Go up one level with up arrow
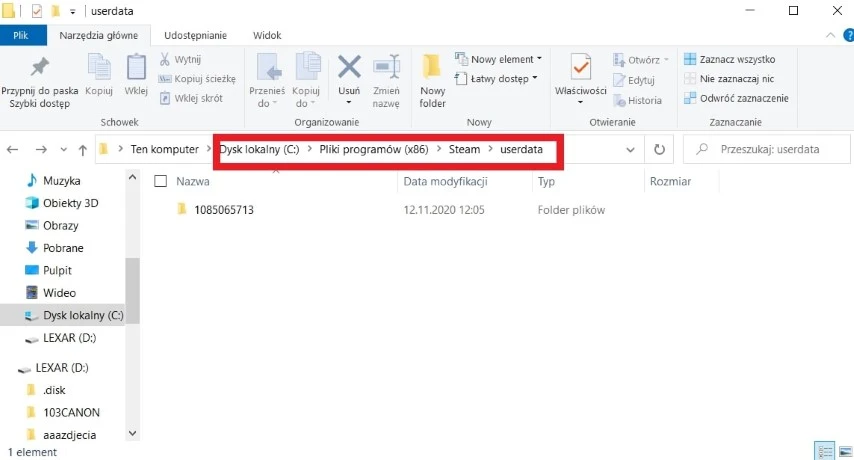 tap(83, 150)
